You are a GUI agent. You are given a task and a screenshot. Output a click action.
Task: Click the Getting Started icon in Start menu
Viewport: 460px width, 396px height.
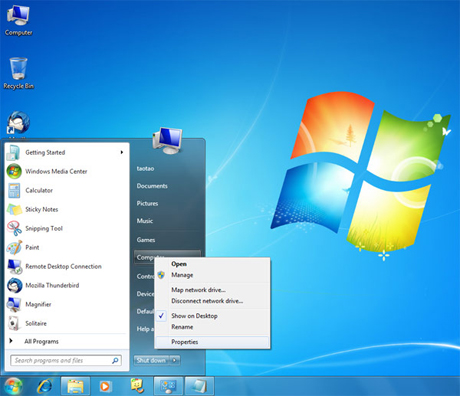pos(13,152)
